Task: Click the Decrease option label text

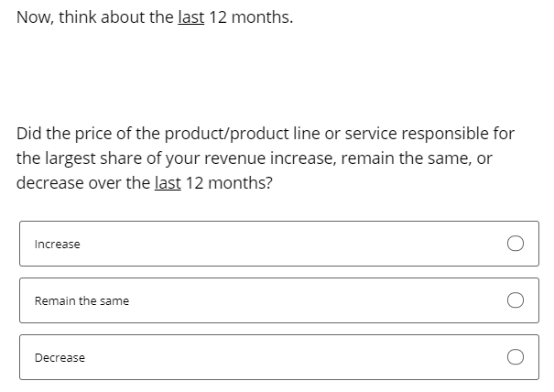Action: point(60,358)
